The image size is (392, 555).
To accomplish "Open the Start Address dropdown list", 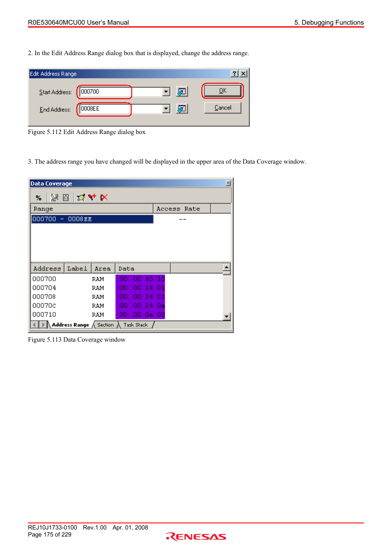I will tap(166, 92).
